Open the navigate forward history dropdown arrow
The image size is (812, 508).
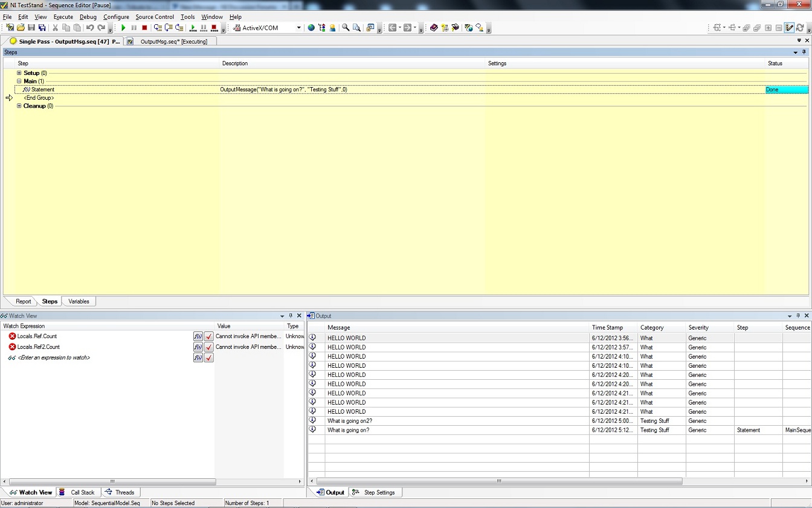[x=415, y=28]
